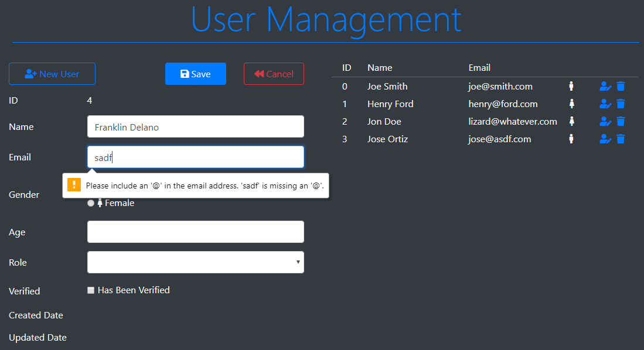Focus the Name input field
Screen dimensions: 644x350
pyautogui.click(x=195, y=126)
